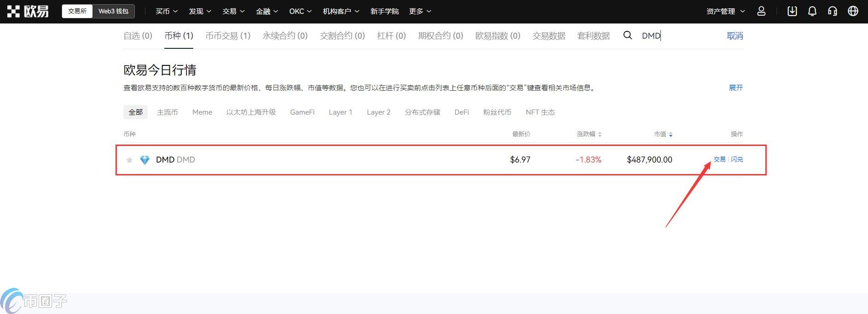This screenshot has width=868, height=314.
Task: Filter by NFT 生态 category
Action: click(x=540, y=112)
